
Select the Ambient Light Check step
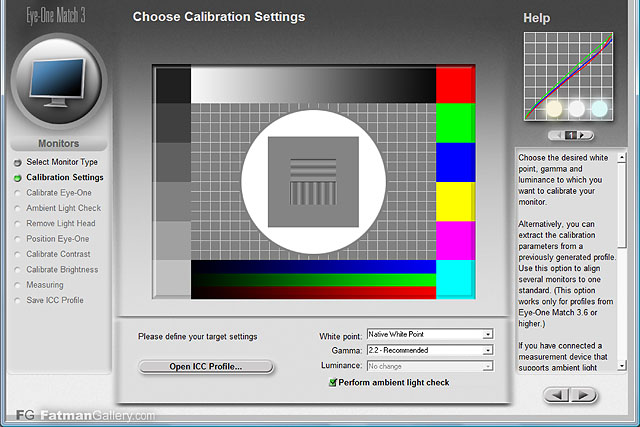(x=63, y=208)
